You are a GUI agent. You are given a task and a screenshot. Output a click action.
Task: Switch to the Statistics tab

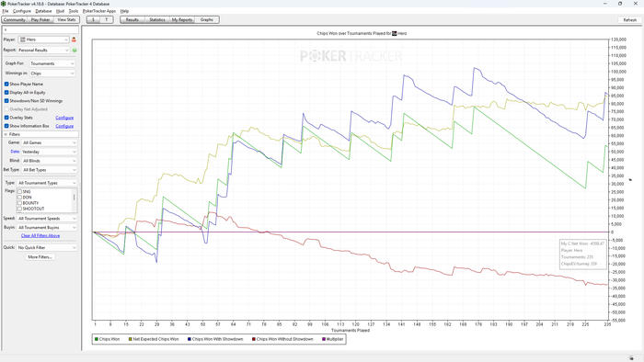click(x=157, y=19)
